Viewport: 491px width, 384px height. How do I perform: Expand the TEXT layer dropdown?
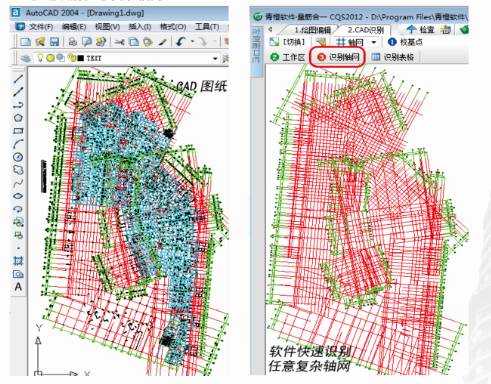[215, 59]
